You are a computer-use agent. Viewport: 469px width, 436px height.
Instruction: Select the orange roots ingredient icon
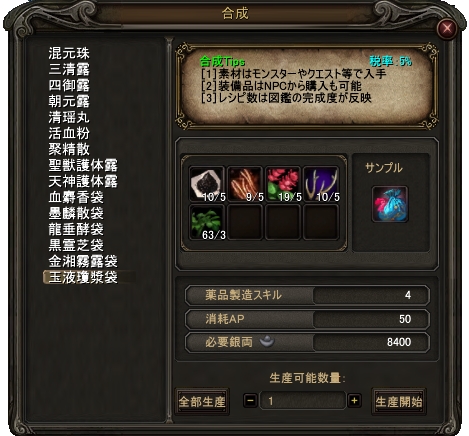pyautogui.click(x=245, y=184)
